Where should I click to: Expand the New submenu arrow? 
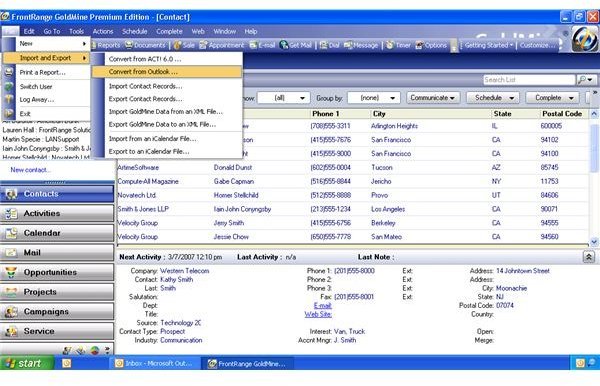click(x=84, y=44)
